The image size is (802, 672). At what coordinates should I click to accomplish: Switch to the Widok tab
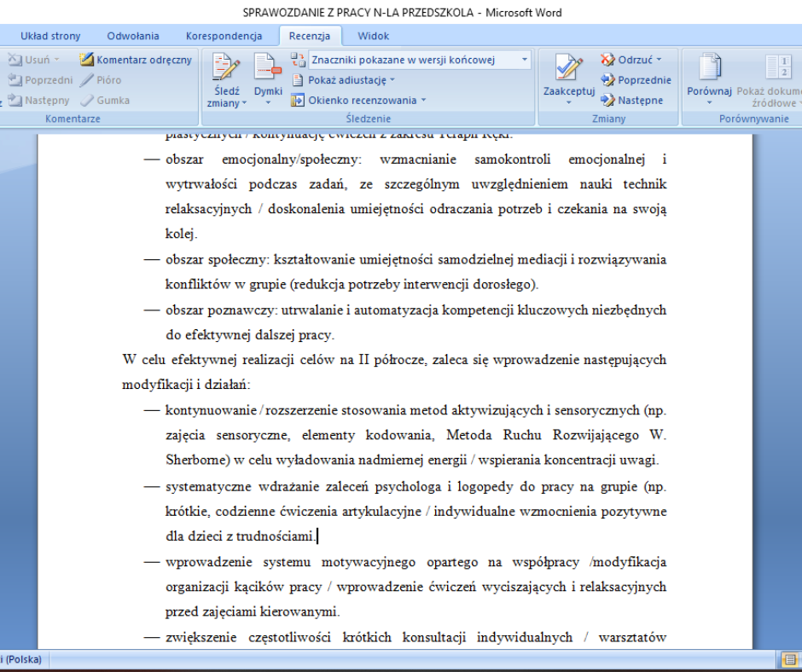tap(374, 36)
